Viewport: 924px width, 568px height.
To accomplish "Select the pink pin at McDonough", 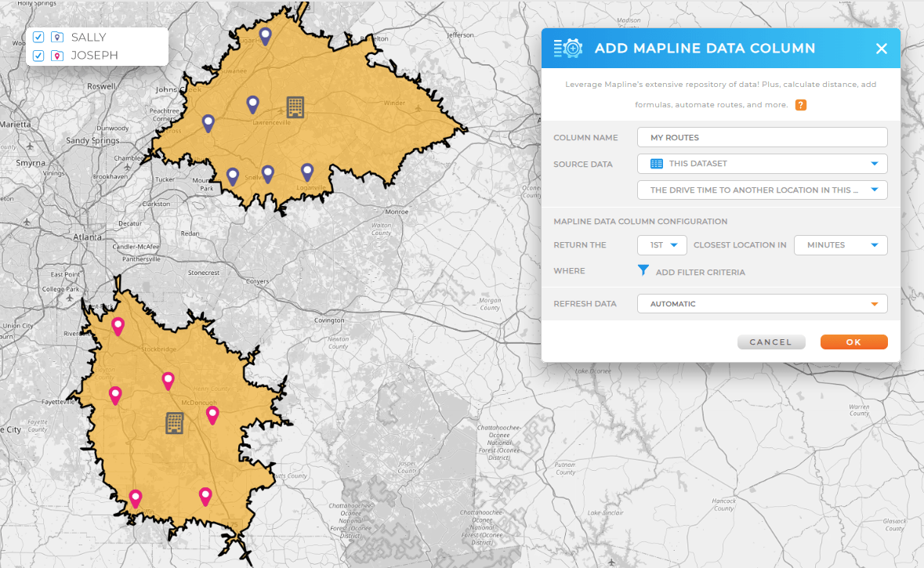I will pyautogui.click(x=212, y=414).
